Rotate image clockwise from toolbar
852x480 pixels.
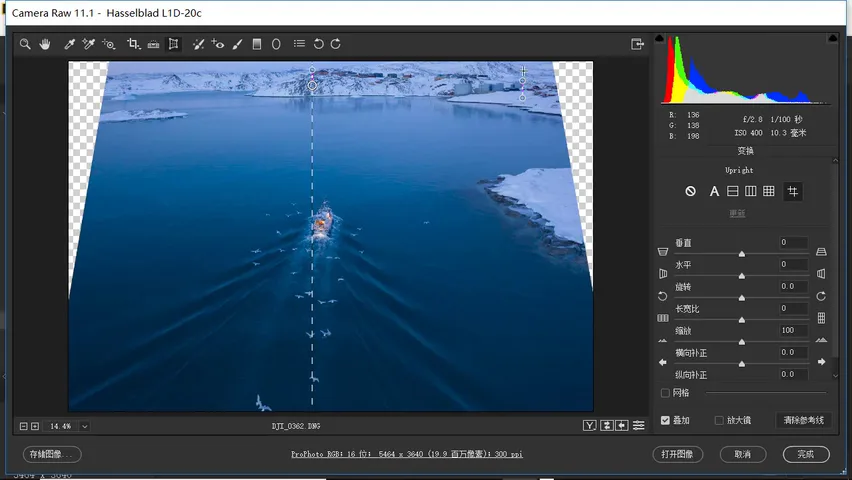[336, 44]
